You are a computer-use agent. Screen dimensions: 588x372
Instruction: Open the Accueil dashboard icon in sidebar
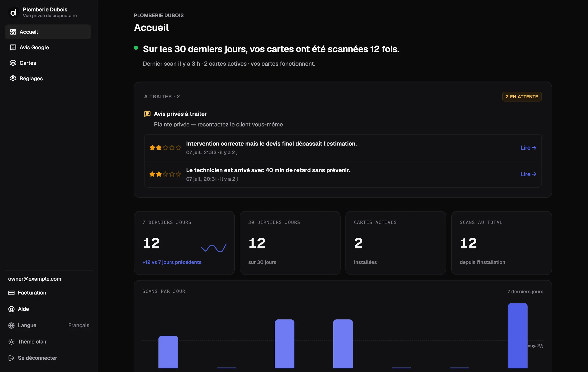[x=13, y=32]
